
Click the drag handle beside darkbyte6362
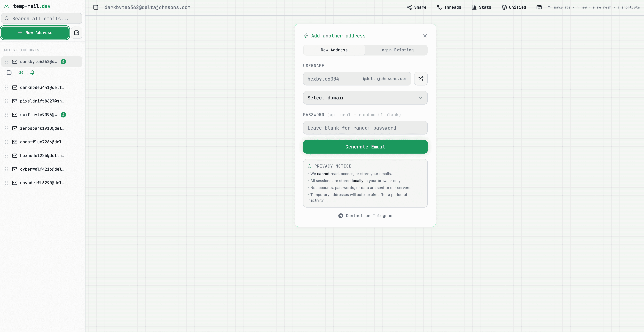[x=6, y=61]
